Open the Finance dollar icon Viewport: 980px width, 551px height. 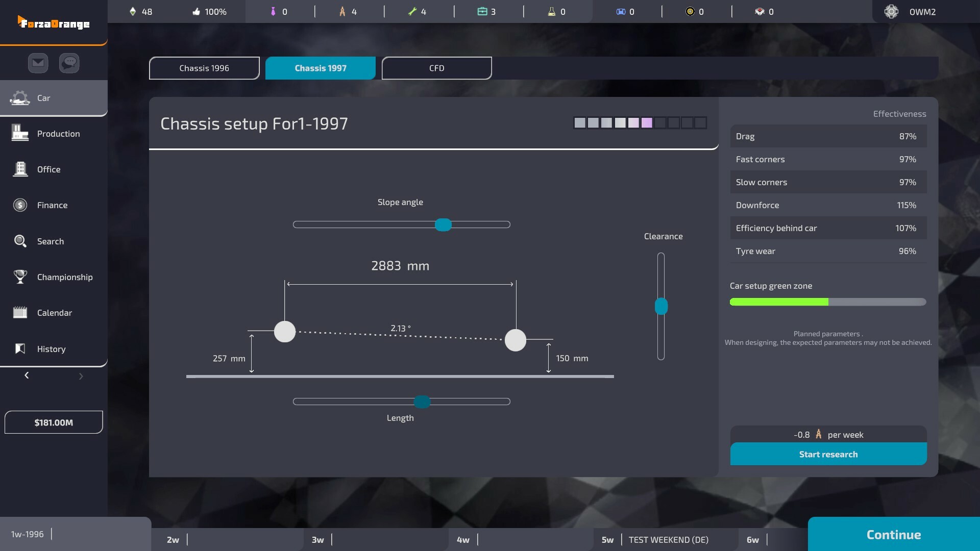[x=19, y=205]
